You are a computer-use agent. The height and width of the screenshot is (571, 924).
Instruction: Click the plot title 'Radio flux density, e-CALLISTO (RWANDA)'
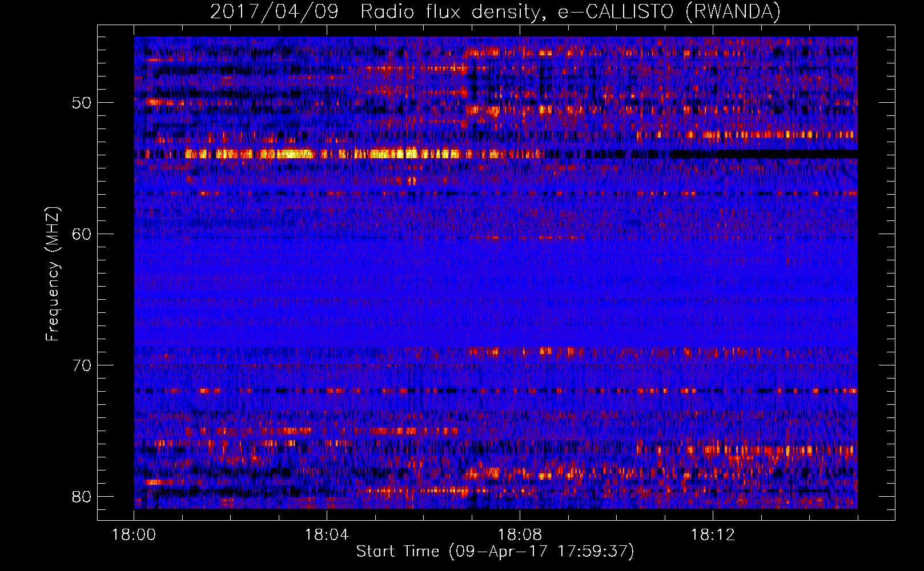571,12
